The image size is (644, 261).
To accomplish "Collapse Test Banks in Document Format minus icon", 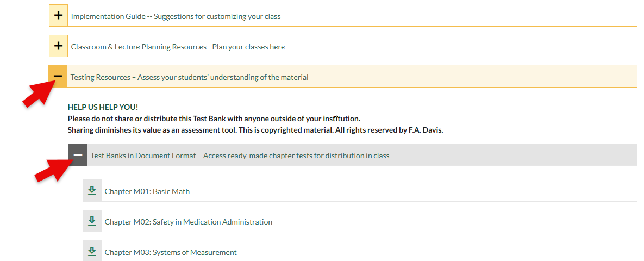I will tap(78, 155).
